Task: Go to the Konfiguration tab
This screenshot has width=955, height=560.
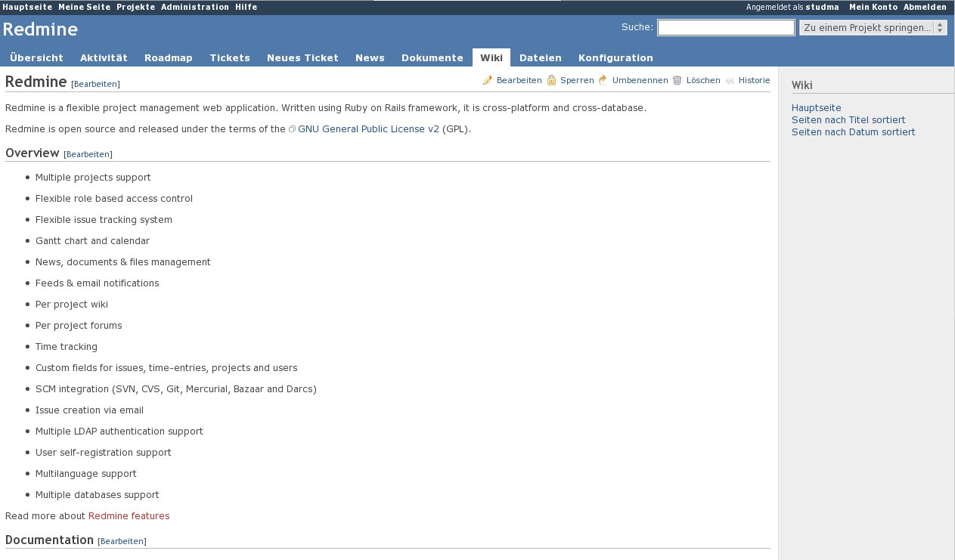Action: [615, 57]
